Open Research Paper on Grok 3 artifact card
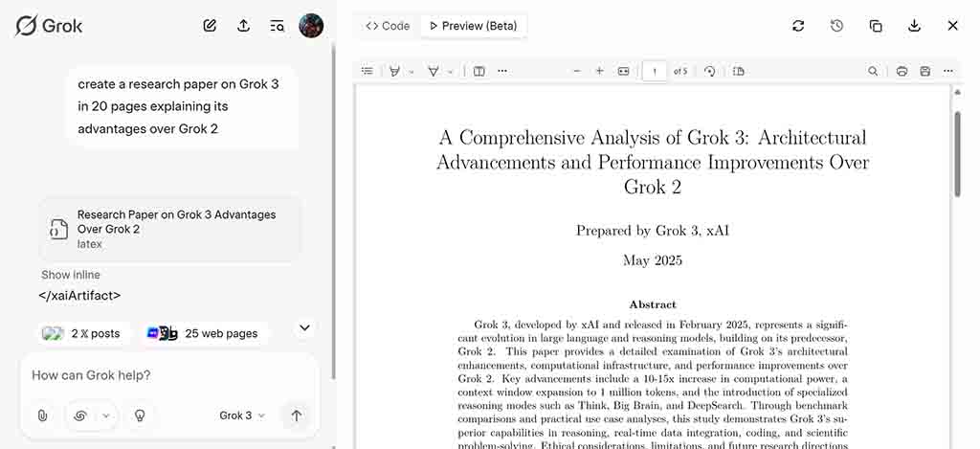Image resolution: width=980 pixels, height=449 pixels. pos(170,229)
